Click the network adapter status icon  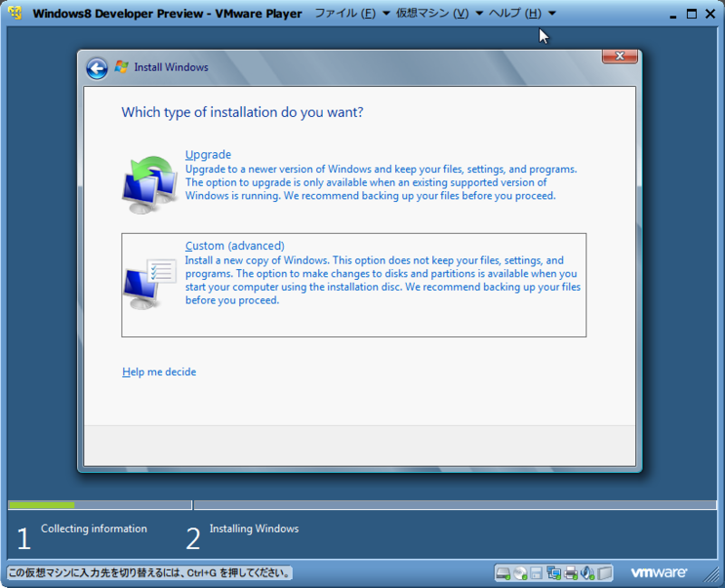click(x=554, y=574)
